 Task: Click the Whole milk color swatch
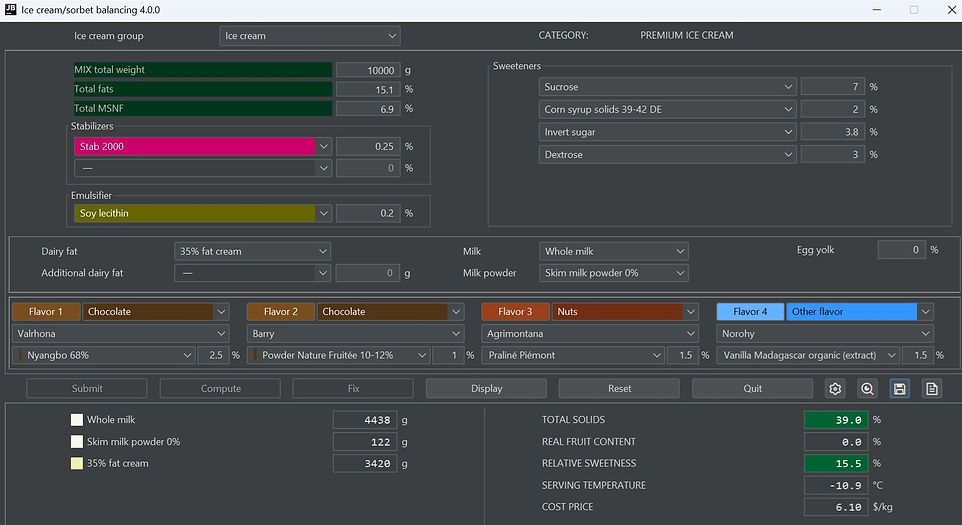coord(77,420)
